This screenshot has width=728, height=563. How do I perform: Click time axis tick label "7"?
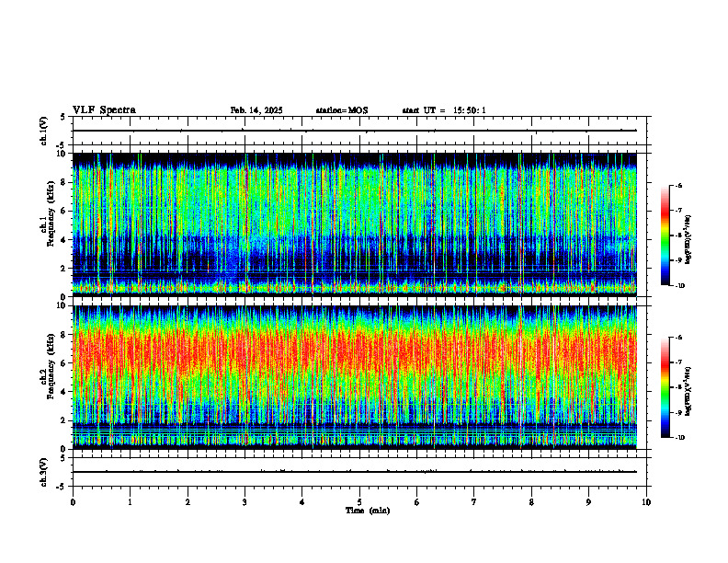[474, 502]
